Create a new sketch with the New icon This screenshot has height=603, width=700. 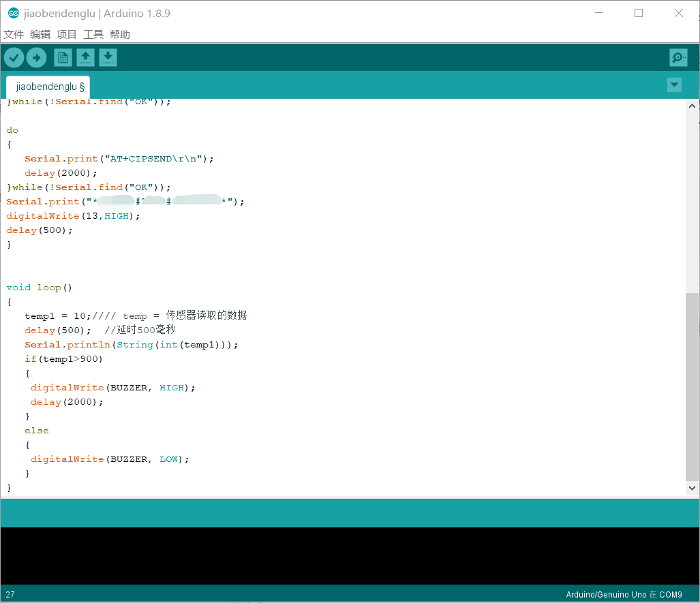point(62,57)
